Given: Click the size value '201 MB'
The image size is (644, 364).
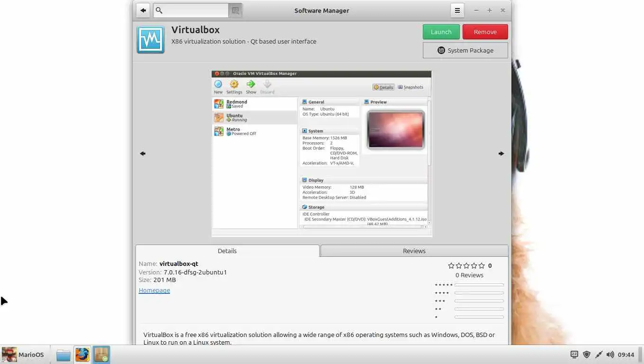Looking at the screenshot, I should (x=164, y=280).
